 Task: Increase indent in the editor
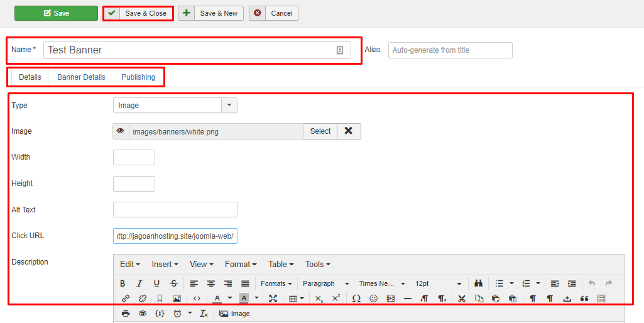click(572, 283)
